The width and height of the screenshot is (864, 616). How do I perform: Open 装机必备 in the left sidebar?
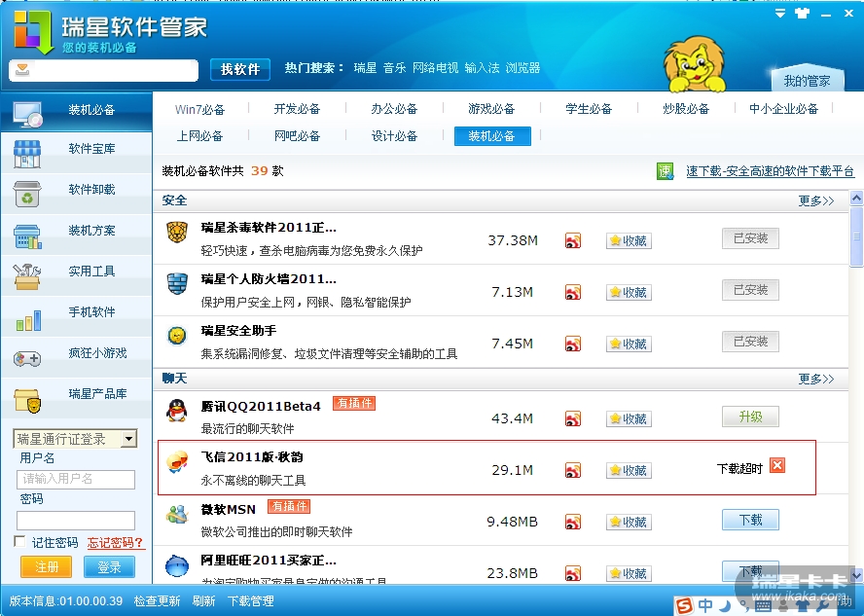pos(76,111)
